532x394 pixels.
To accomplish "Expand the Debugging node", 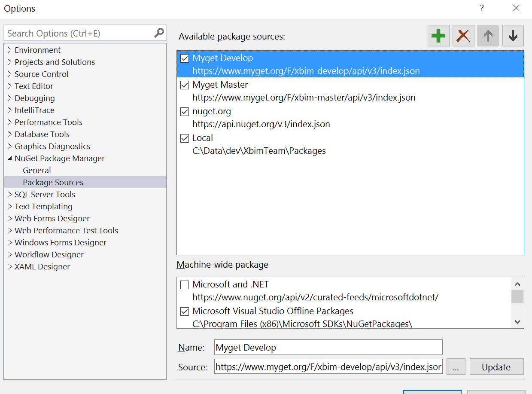I will coord(9,98).
